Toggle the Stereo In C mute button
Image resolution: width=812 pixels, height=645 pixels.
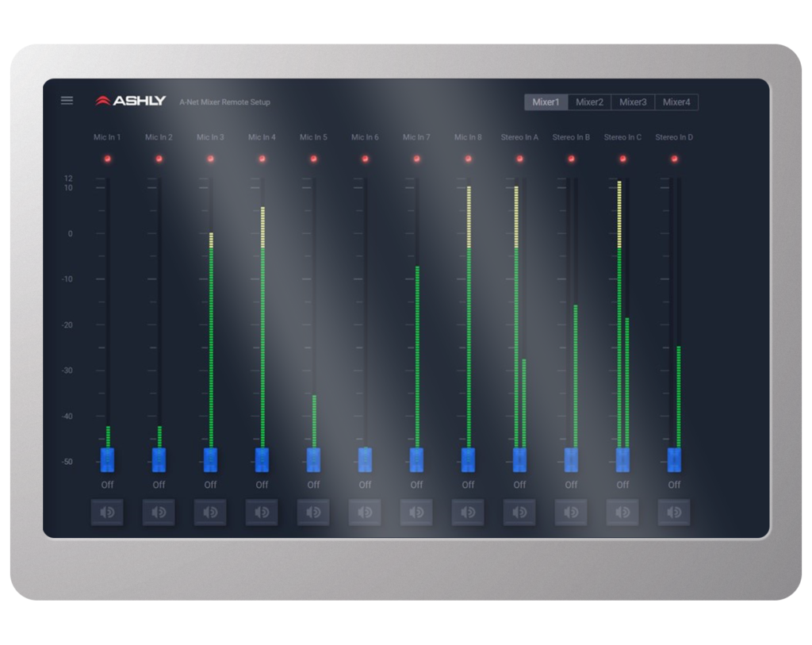pos(622,513)
